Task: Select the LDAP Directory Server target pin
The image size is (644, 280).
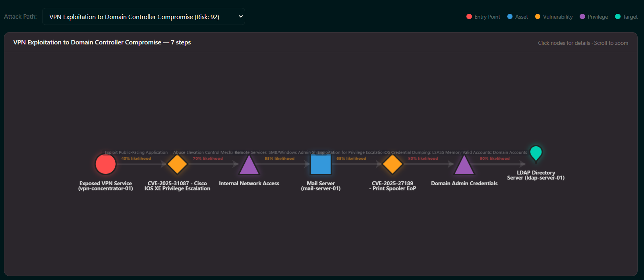Action: coord(536,154)
